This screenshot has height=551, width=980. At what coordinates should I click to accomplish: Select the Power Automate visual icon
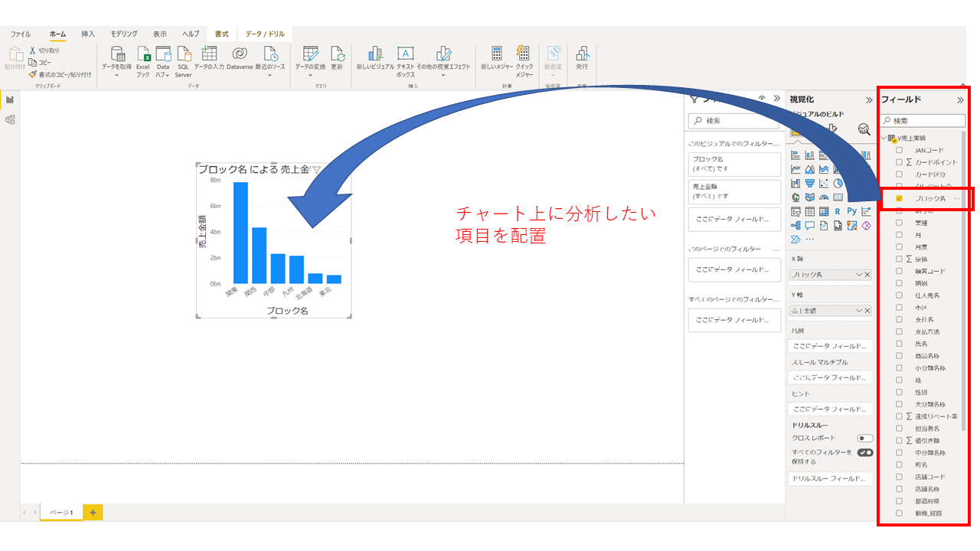point(795,240)
